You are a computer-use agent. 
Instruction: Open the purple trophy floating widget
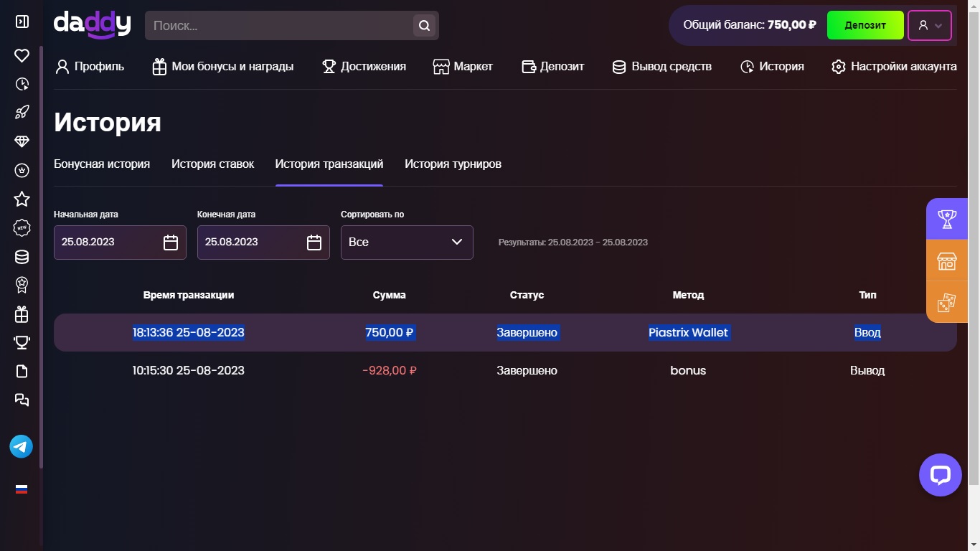[x=947, y=219]
